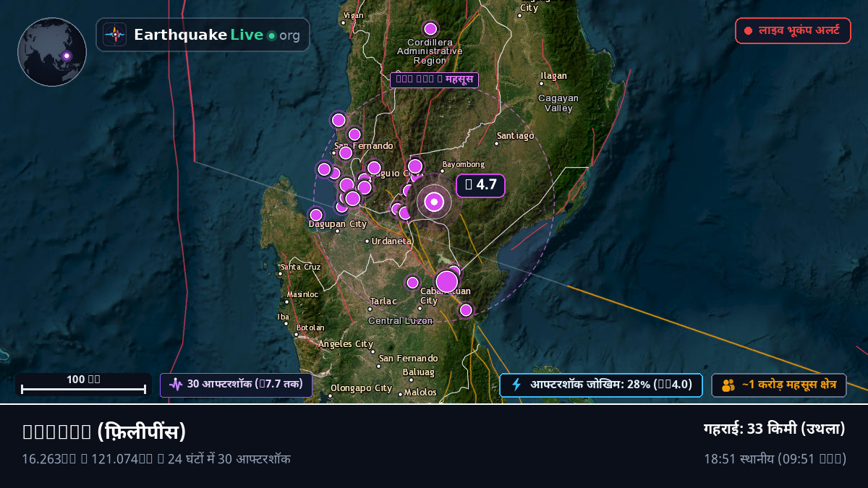The image size is (868, 488).
Task: Click the EarthquakeLive compass logo icon
Action: 114,35
